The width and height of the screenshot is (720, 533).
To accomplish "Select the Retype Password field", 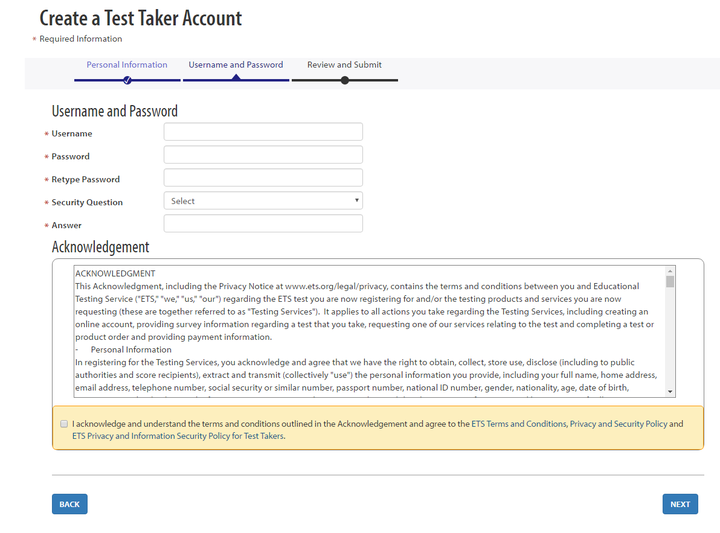I will point(263,178).
